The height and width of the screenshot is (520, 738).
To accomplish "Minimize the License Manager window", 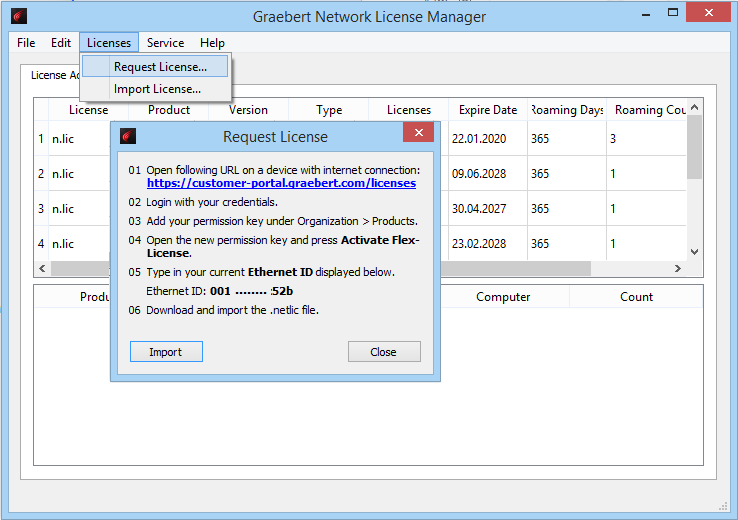I will pyautogui.click(x=646, y=13).
